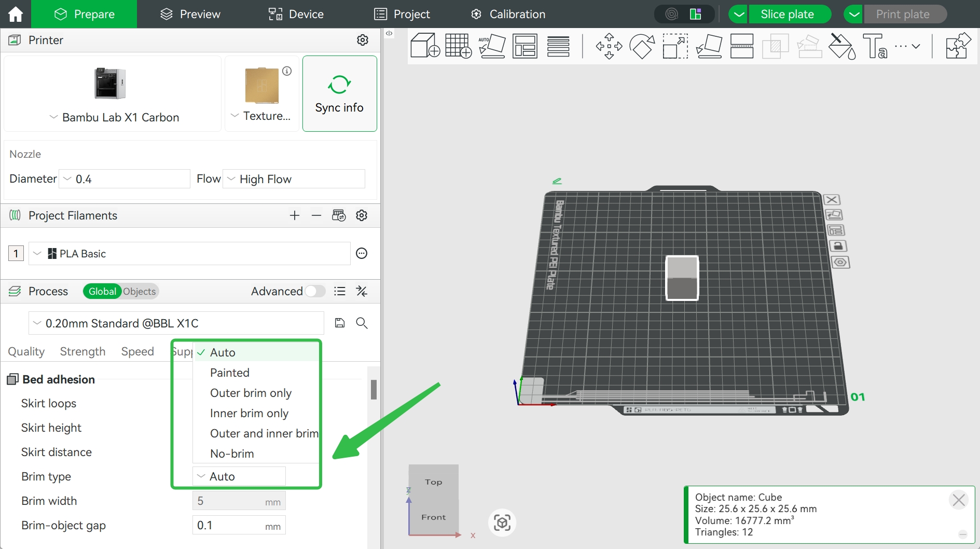Remove a filament with minus icon

(316, 215)
